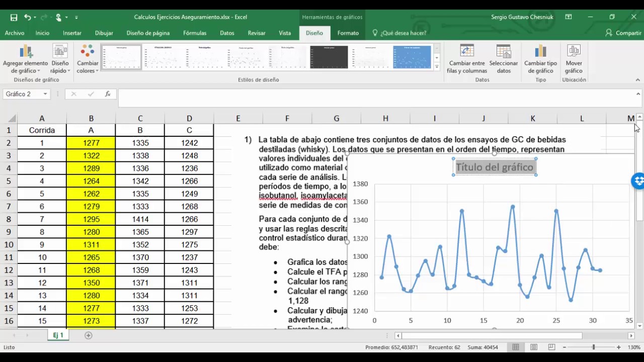Switch to the Fórmulas tab
The width and height of the screenshot is (644, 362).
[x=195, y=33]
